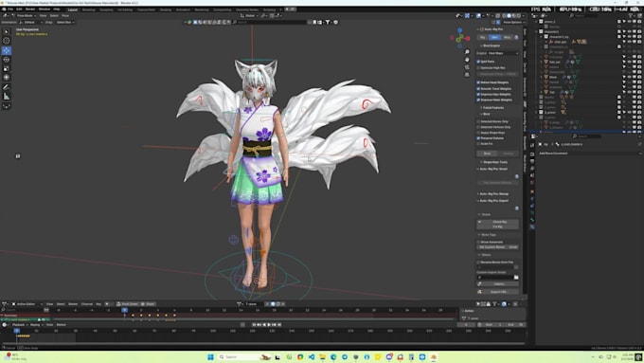Toggle Preserve Volume checkbox
644x363 pixels.
pos(478,138)
